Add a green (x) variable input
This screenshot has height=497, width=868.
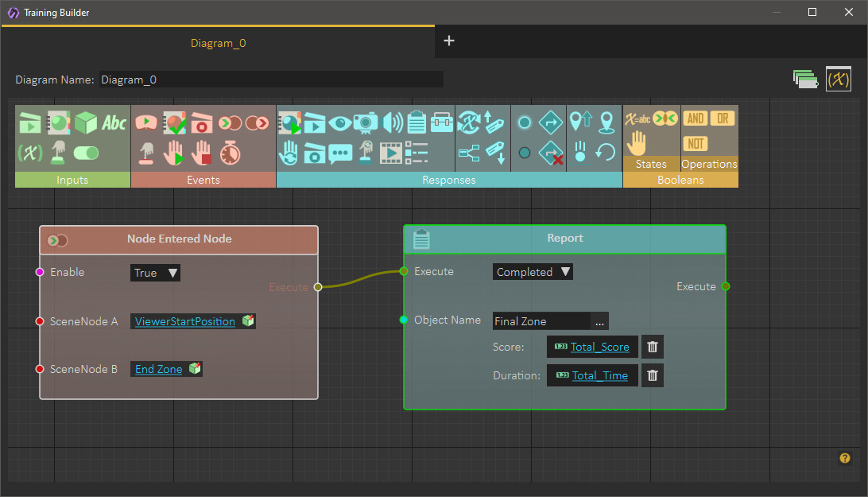click(30, 153)
